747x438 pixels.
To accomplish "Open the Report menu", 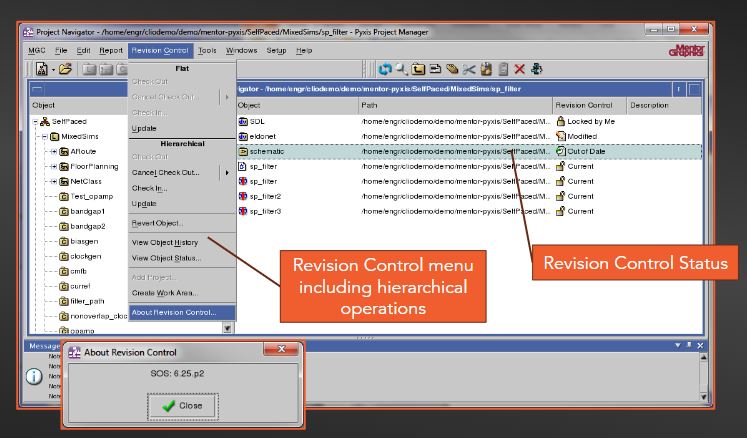I will 111,51.
